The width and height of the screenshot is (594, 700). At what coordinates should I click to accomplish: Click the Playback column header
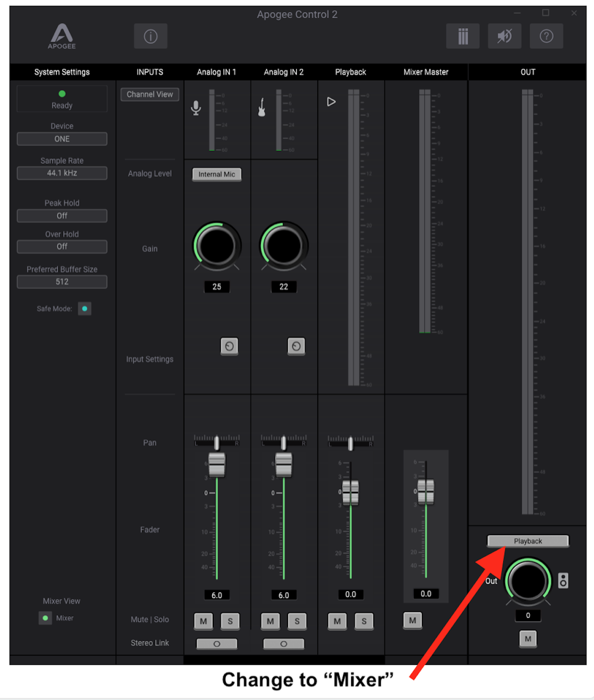351,72
